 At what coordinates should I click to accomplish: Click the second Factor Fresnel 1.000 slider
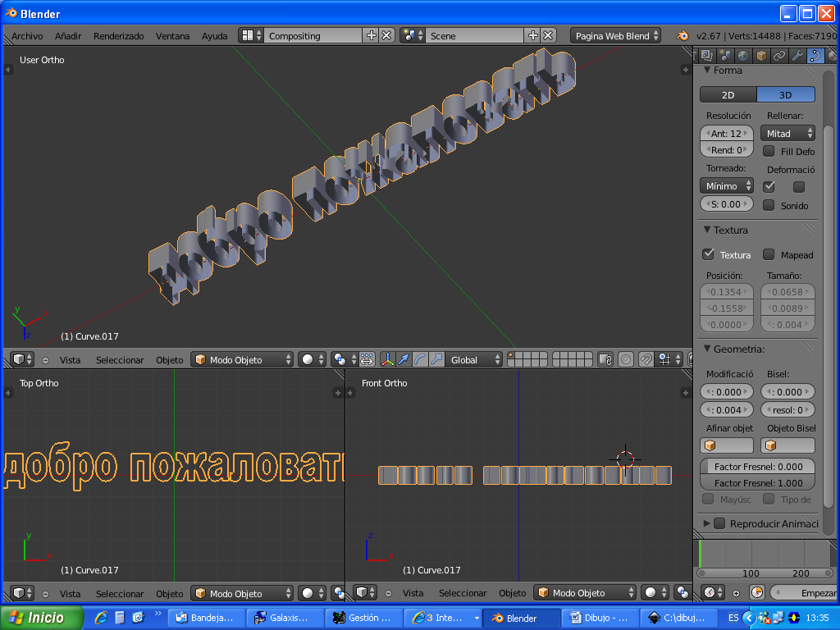757,482
